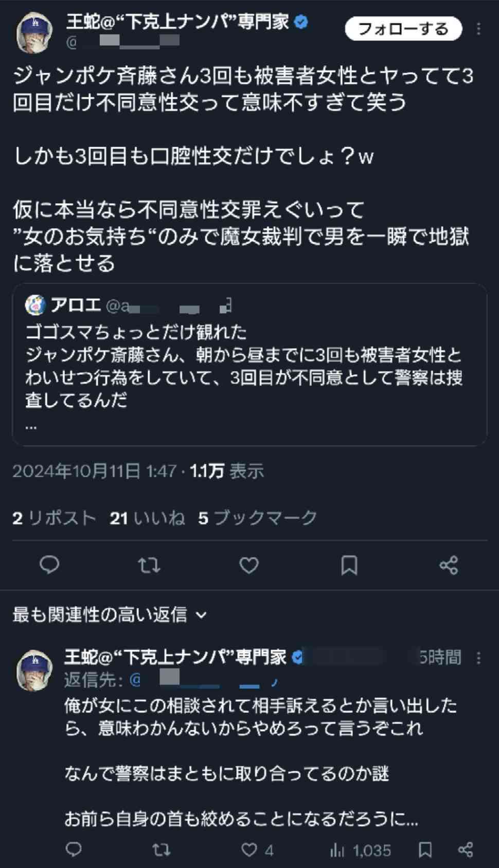Bookmark the main post
The image size is (499, 868).
point(349,565)
